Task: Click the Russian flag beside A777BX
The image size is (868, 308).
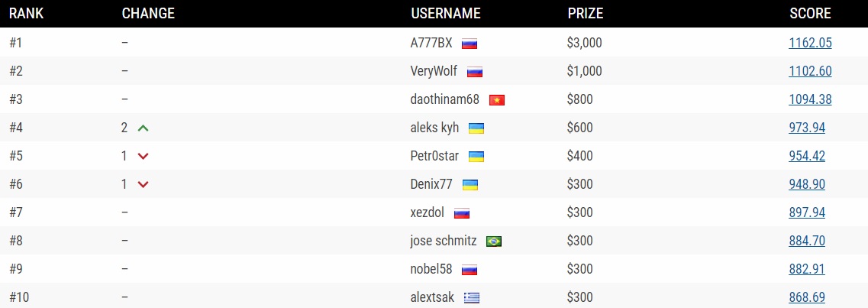Action: coord(469,44)
